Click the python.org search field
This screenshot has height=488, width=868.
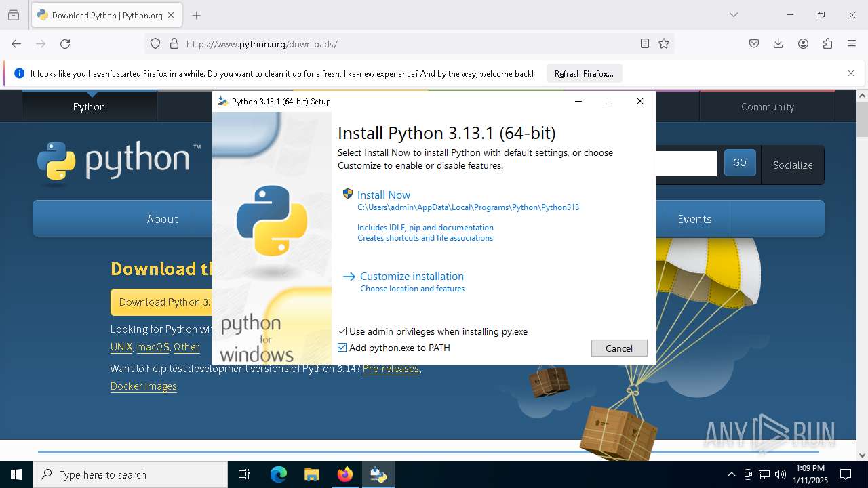[686, 163]
